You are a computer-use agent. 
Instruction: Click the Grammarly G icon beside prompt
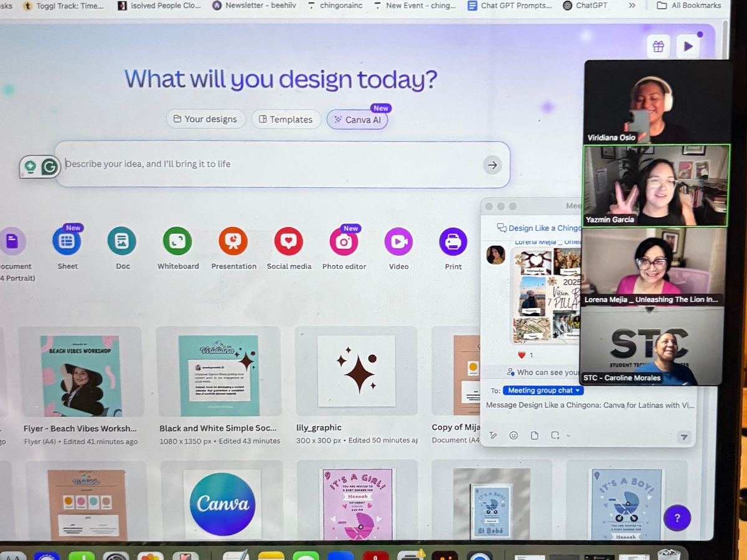[x=49, y=167]
